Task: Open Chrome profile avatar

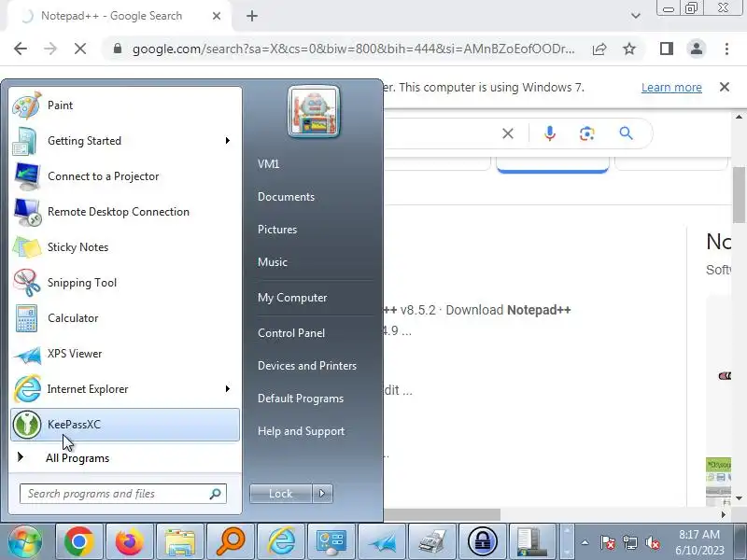Action: tap(697, 49)
